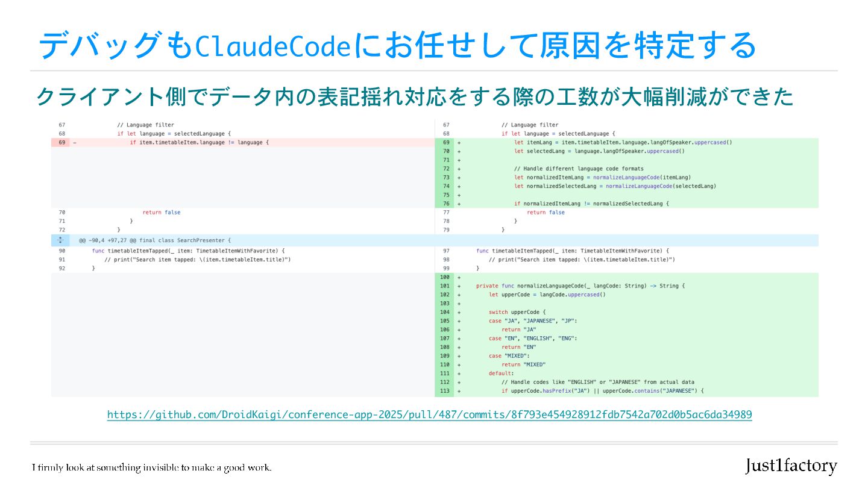Select the deleted line 'if item.timetableItem.language != language {'
The width and height of the screenshot is (868, 488).
pyautogui.click(x=199, y=142)
